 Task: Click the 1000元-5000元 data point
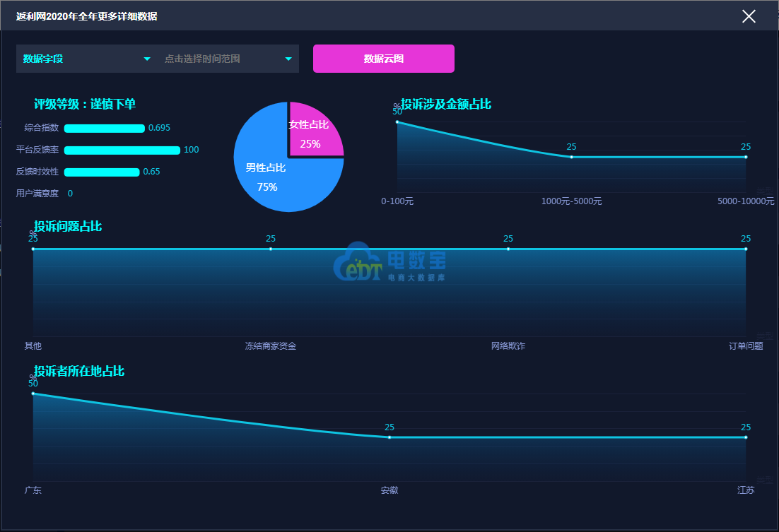tap(571, 157)
